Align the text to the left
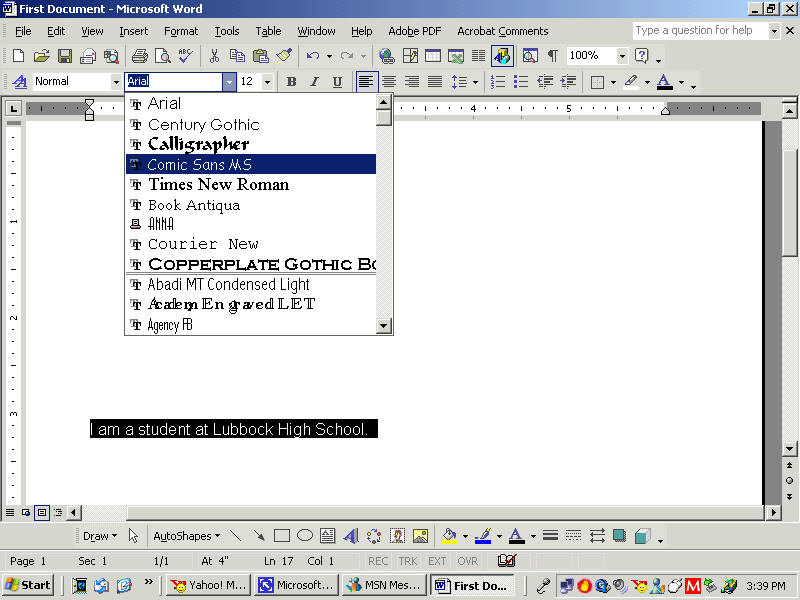This screenshot has height=600, width=800. [x=366, y=82]
